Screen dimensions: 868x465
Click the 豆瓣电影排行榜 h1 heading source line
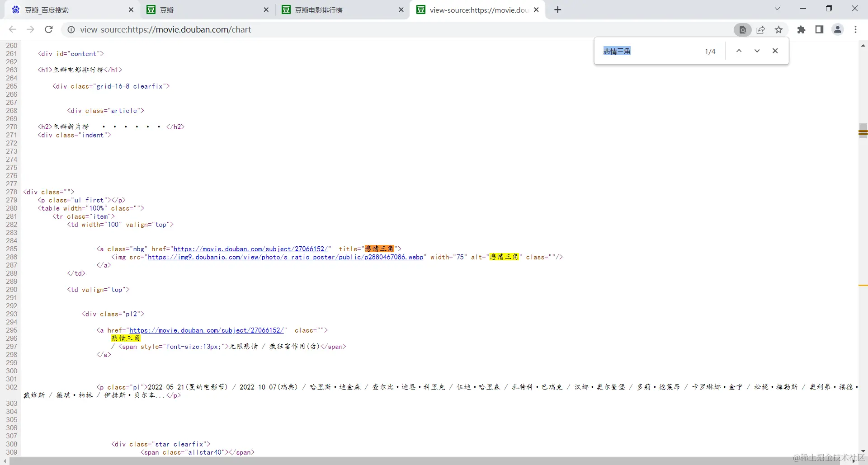pyautogui.click(x=80, y=70)
